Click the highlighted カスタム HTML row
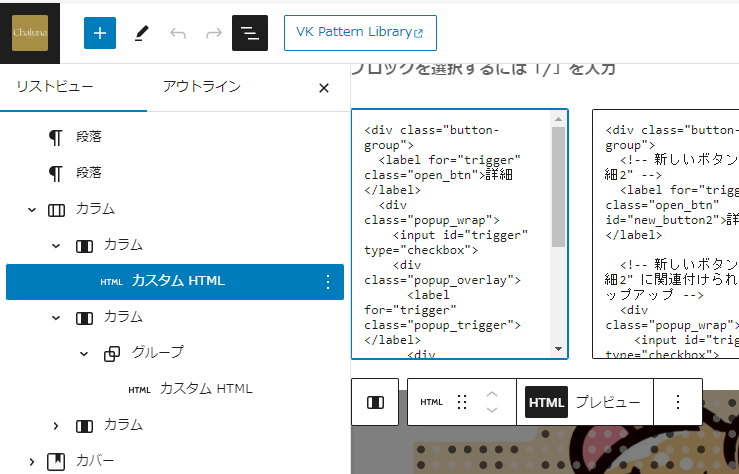Viewport: 739px width, 474px height. [174, 282]
